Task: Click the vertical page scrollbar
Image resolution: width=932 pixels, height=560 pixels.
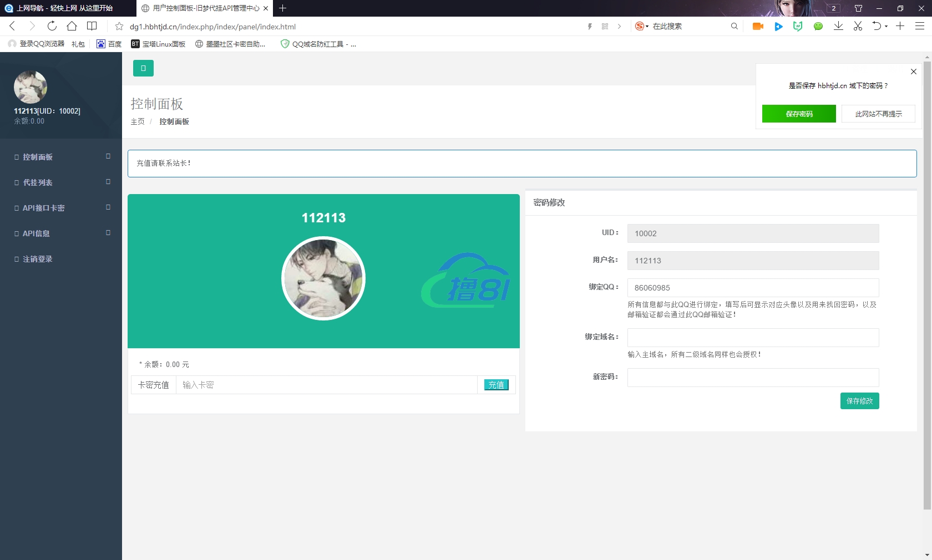Action: 927,277
